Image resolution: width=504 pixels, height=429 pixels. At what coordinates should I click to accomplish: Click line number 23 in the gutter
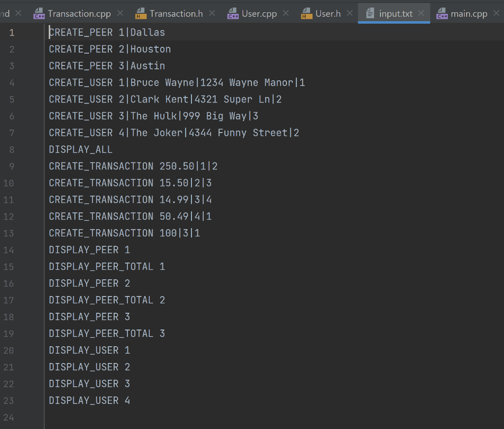coord(8,400)
